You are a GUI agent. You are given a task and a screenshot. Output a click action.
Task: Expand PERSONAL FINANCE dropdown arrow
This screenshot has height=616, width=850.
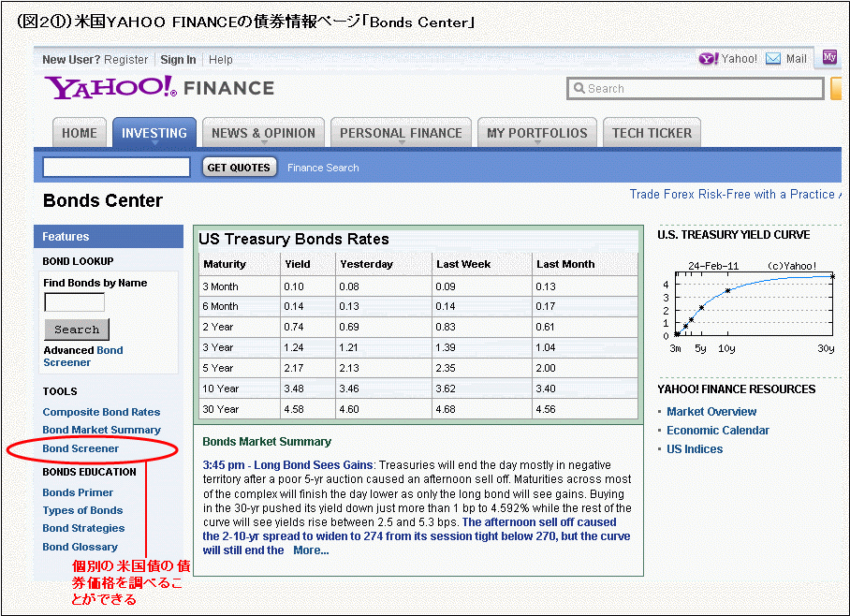click(402, 143)
